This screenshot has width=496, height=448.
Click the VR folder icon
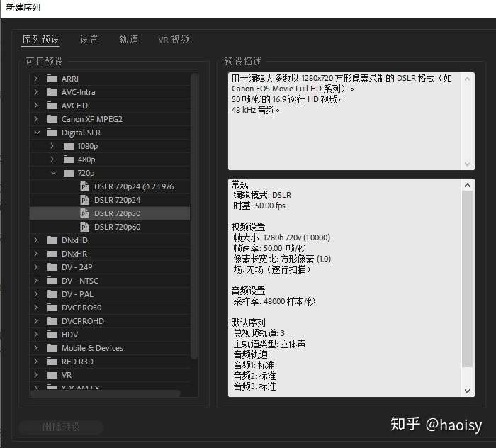point(52,375)
